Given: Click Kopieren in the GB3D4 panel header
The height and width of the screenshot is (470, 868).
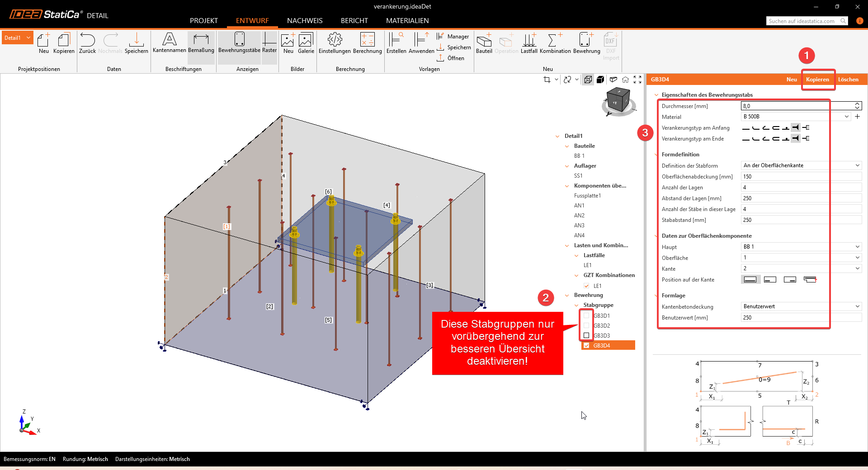Looking at the screenshot, I should coord(817,80).
